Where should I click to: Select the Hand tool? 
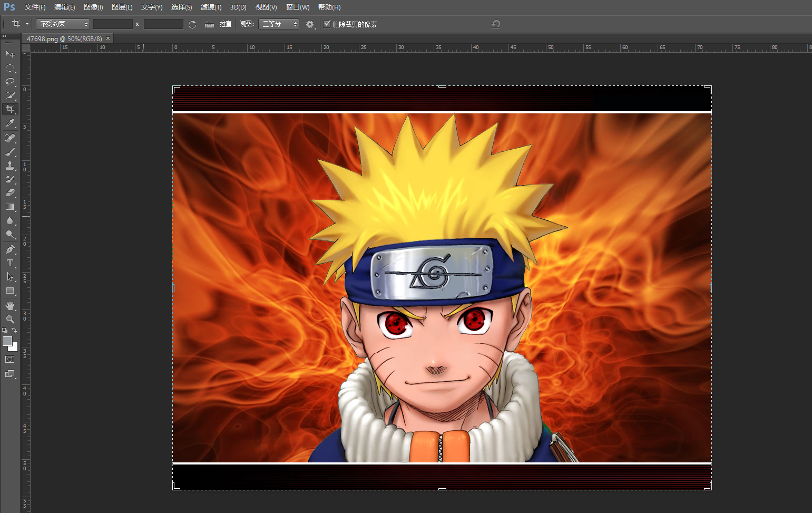(x=10, y=306)
